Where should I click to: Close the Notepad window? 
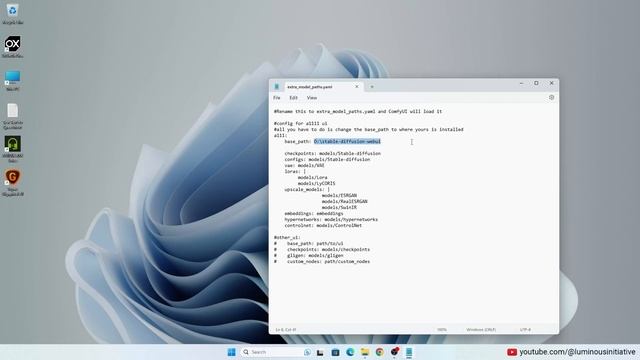[551, 83]
